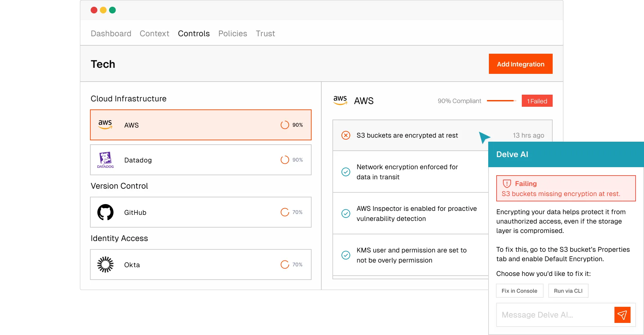Image resolution: width=644 pixels, height=335 pixels.
Task: Click the Cloud Infrastructure heading
Action: tap(129, 99)
